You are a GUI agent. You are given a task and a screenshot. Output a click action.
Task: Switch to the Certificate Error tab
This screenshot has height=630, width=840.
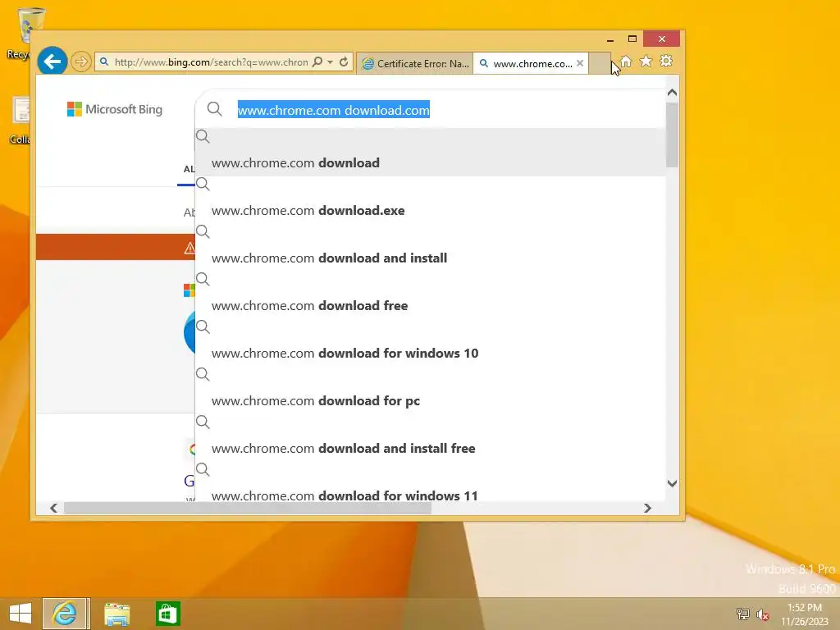(415, 64)
